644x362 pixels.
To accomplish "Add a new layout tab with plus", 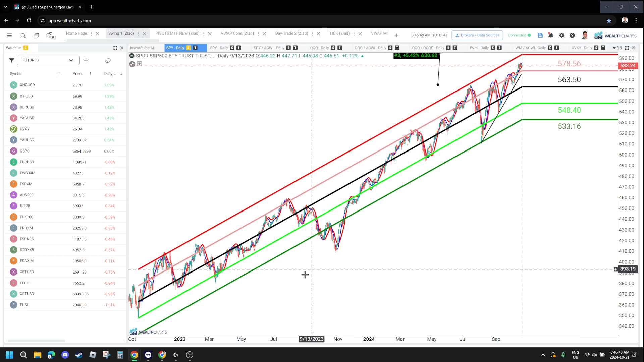I will [x=396, y=35].
